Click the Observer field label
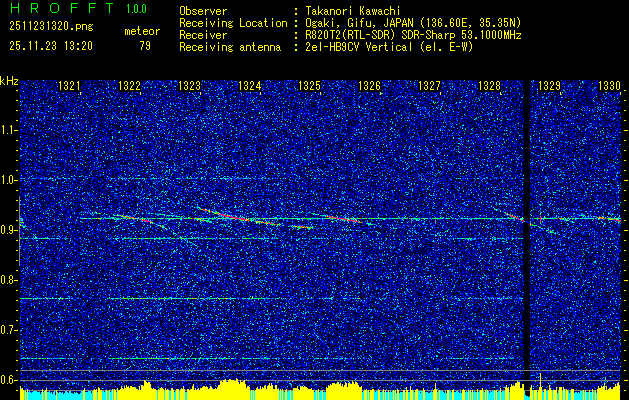 point(203,11)
